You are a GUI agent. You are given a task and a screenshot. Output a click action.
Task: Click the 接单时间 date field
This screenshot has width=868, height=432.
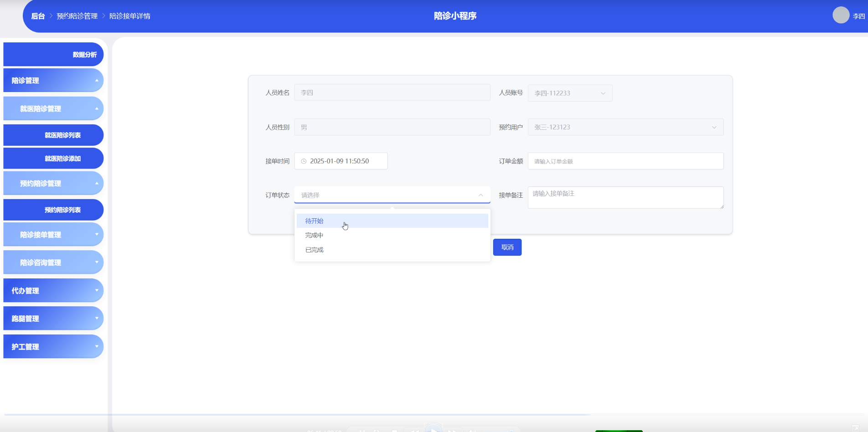[x=341, y=161]
